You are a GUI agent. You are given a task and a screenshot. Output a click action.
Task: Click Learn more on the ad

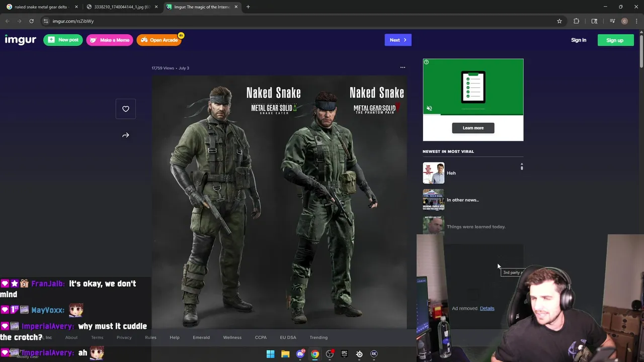click(473, 128)
